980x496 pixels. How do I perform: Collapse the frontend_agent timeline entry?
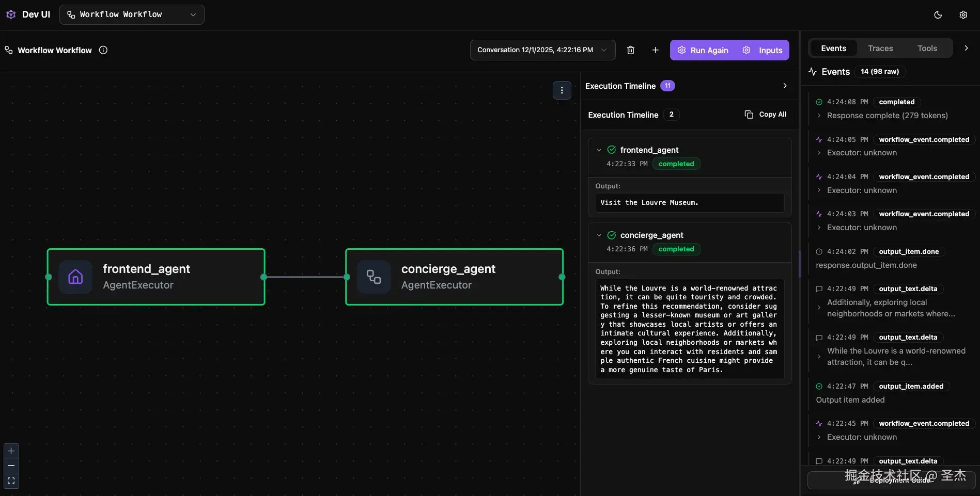click(x=599, y=150)
